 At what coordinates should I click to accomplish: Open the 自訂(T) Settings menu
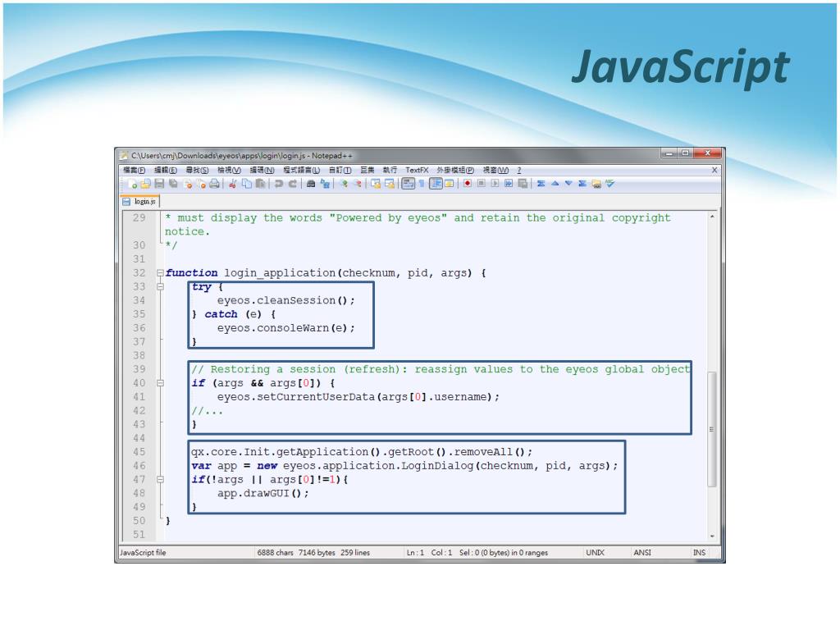340,170
